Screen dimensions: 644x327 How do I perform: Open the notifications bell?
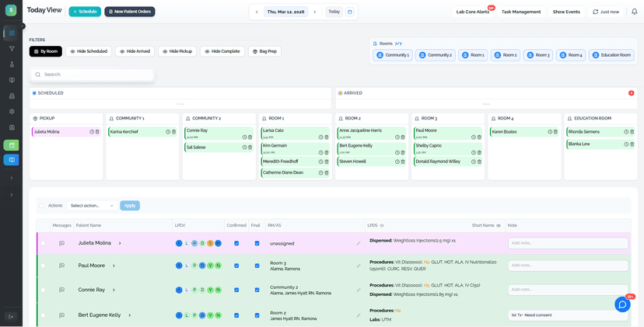[x=634, y=12]
